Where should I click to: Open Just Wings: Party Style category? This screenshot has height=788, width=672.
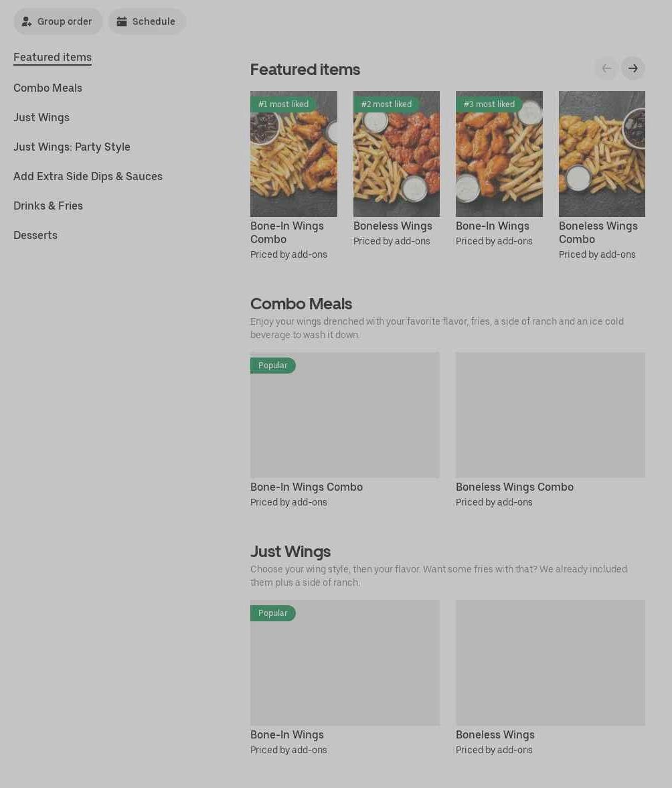pyautogui.click(x=72, y=147)
